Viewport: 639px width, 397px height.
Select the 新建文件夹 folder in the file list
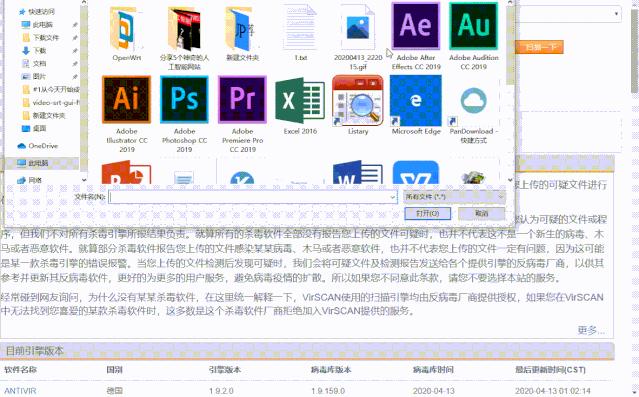242,29
